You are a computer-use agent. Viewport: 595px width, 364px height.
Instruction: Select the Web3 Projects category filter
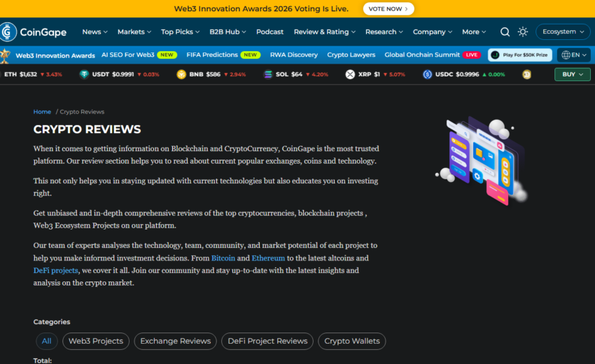pyautogui.click(x=96, y=341)
